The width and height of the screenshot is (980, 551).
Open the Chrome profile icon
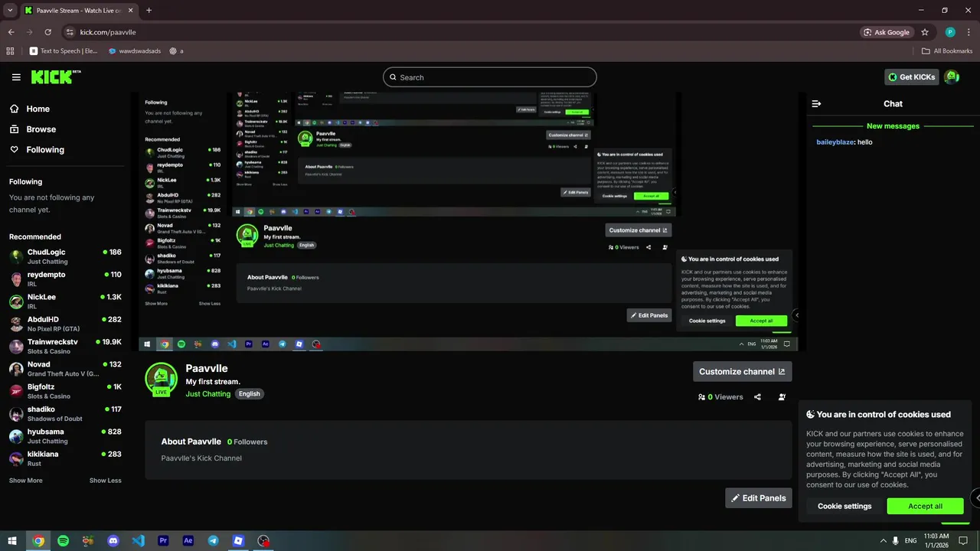tap(950, 32)
